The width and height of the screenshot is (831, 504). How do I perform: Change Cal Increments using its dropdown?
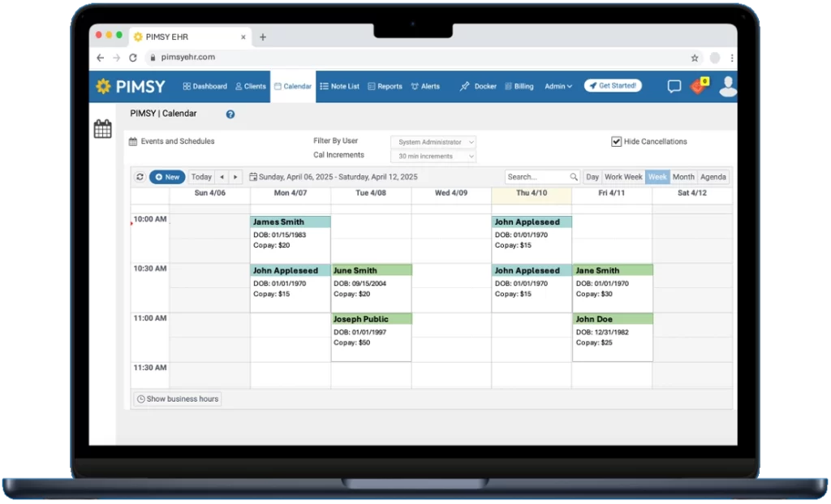point(433,155)
